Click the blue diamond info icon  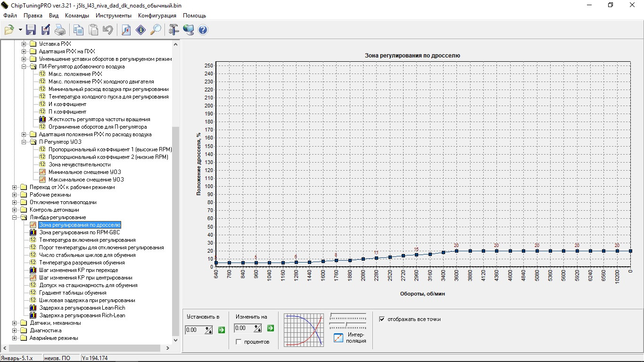click(140, 30)
